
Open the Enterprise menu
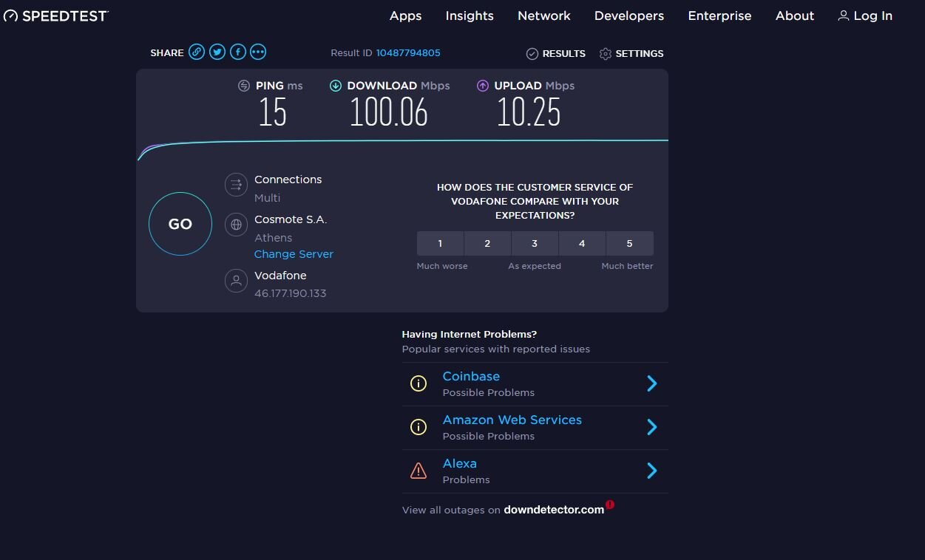pos(719,16)
